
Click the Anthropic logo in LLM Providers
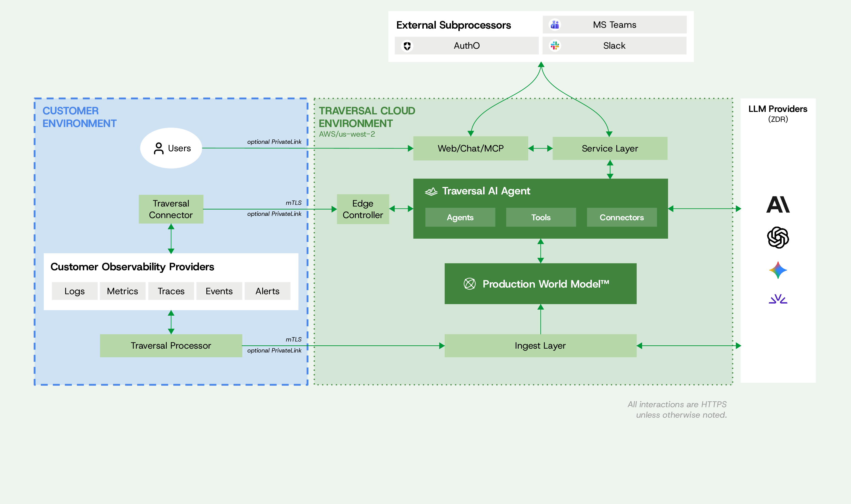778,205
